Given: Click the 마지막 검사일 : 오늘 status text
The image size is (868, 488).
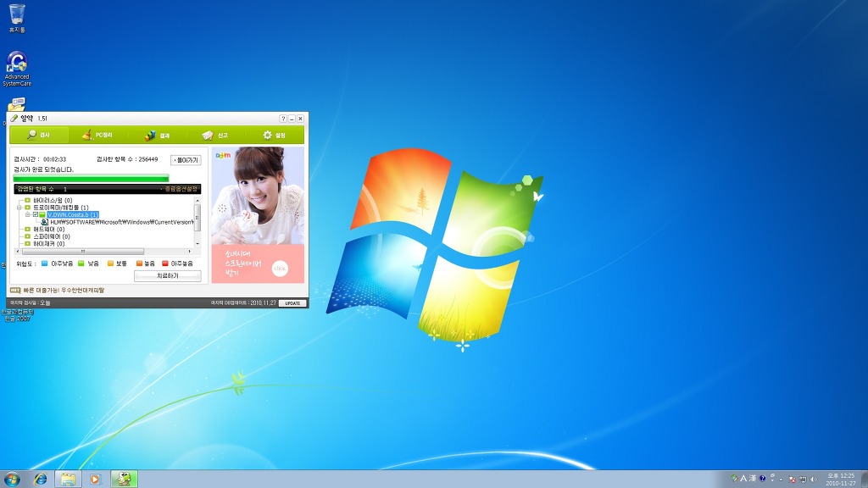Looking at the screenshot, I should 31,303.
